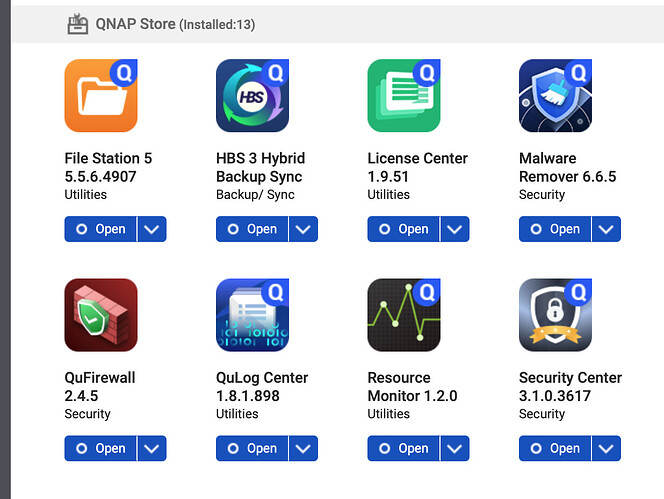This screenshot has width=664, height=499.
Task: Click the File Station 5 folder icon
Action: (x=101, y=96)
